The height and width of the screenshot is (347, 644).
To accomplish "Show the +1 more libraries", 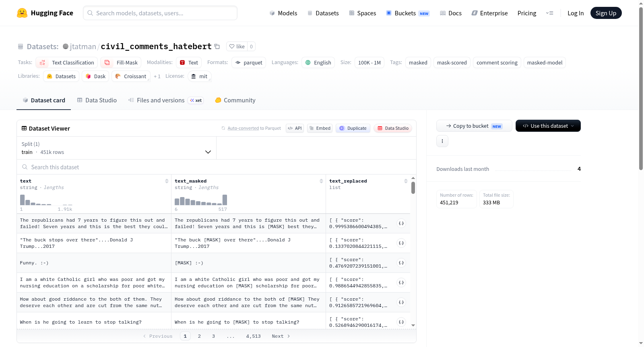I will [157, 76].
